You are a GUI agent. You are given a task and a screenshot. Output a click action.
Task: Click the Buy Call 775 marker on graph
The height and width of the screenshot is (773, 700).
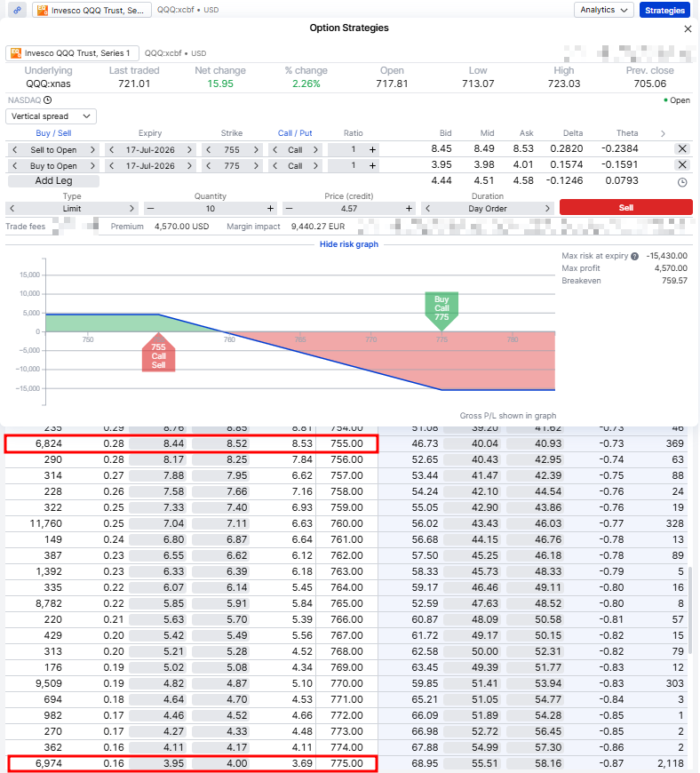point(441,311)
